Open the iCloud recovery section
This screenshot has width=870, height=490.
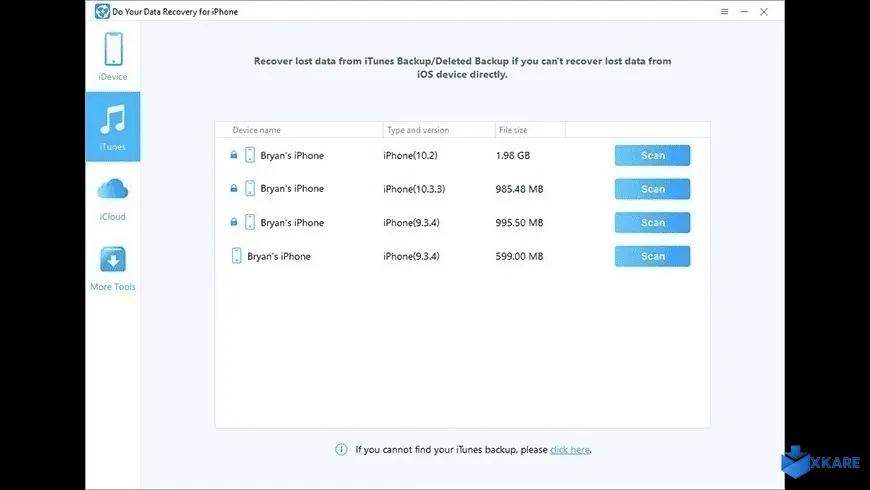113,197
